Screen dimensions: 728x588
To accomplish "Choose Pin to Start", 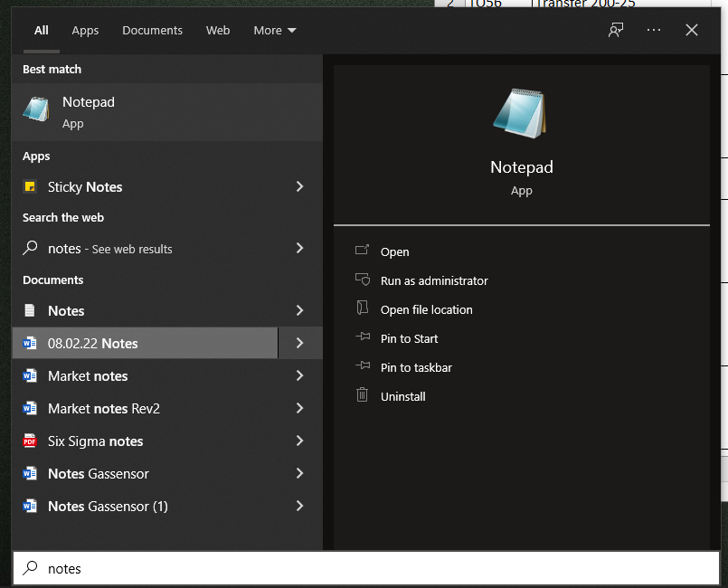I will [409, 338].
